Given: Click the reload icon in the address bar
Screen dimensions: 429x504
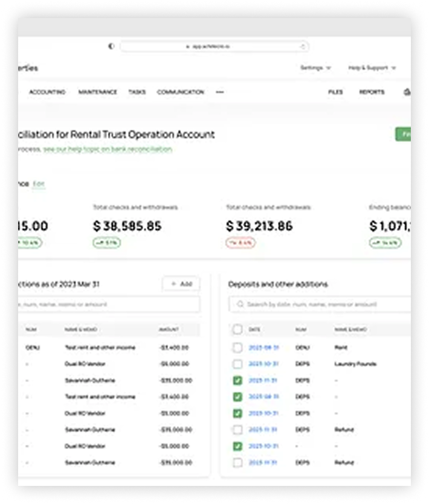Looking at the screenshot, I should 303,46.
